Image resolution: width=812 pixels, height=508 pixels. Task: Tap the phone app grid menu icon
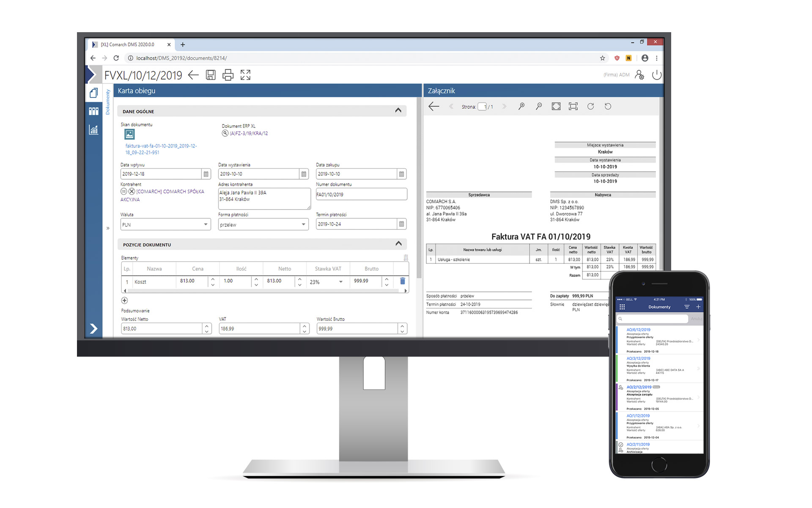tap(622, 307)
